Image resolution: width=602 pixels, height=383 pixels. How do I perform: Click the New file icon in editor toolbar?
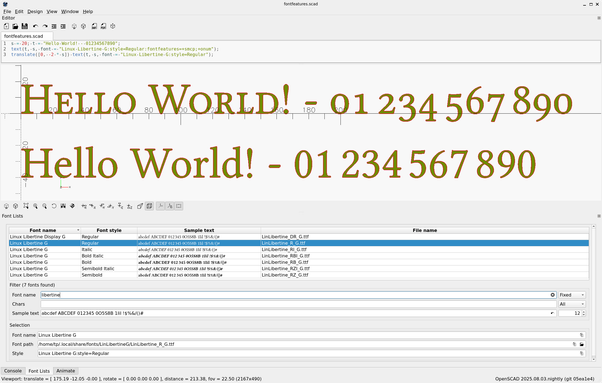click(x=6, y=26)
